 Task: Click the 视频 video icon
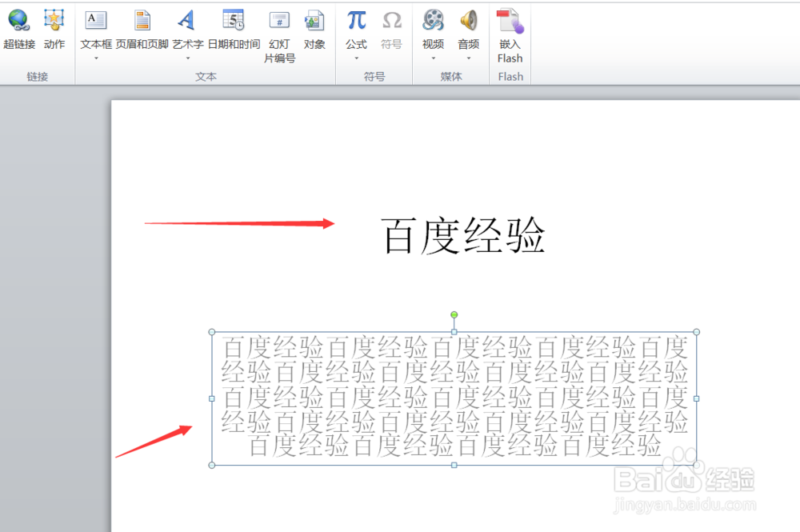tap(433, 21)
